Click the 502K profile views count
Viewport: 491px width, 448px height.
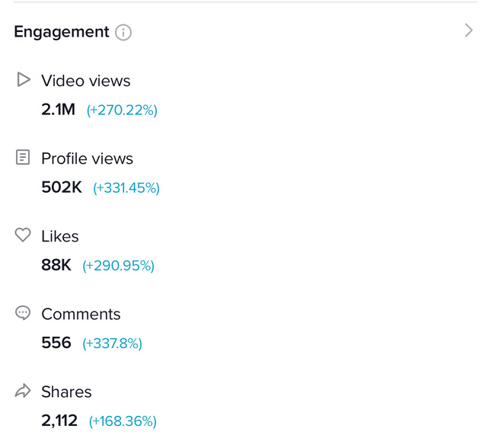[62, 187]
